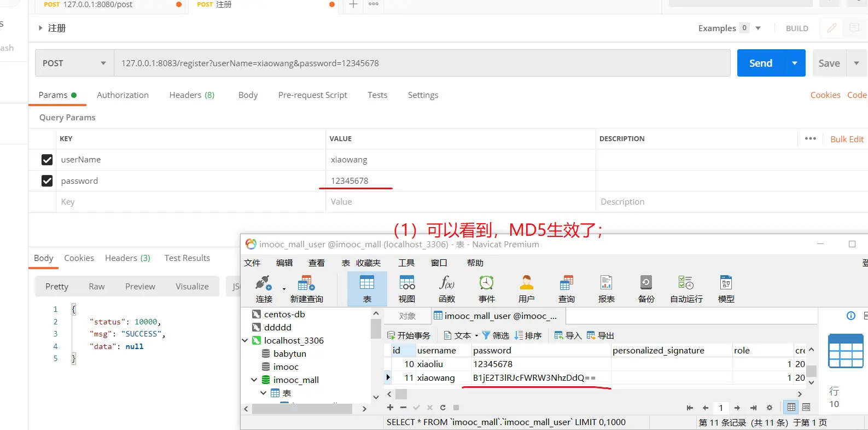Open a new Postman request tab
This screenshot has height=430, width=868.
353,4
